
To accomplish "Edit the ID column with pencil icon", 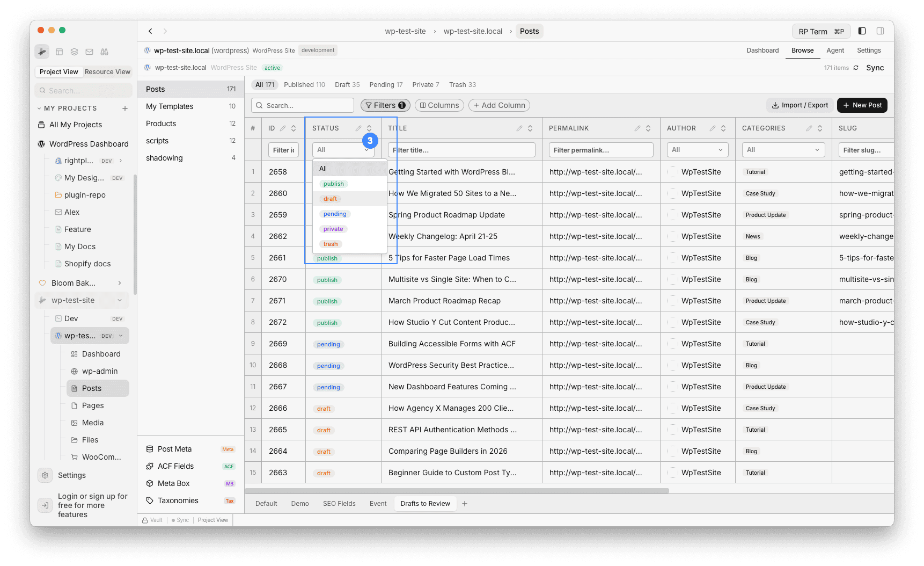I will pos(283,128).
